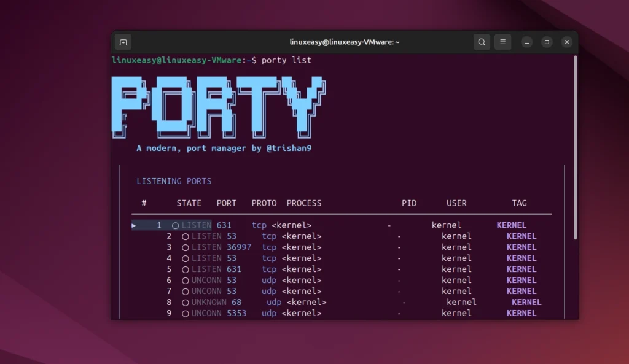This screenshot has width=629, height=364.
Task: Click the circle icon beside UNCONN 5353
Action: click(x=186, y=313)
